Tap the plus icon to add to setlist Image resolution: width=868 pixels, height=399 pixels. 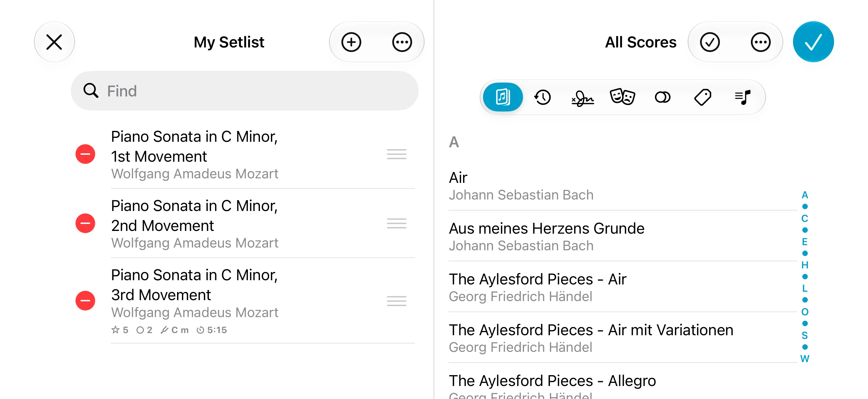351,42
